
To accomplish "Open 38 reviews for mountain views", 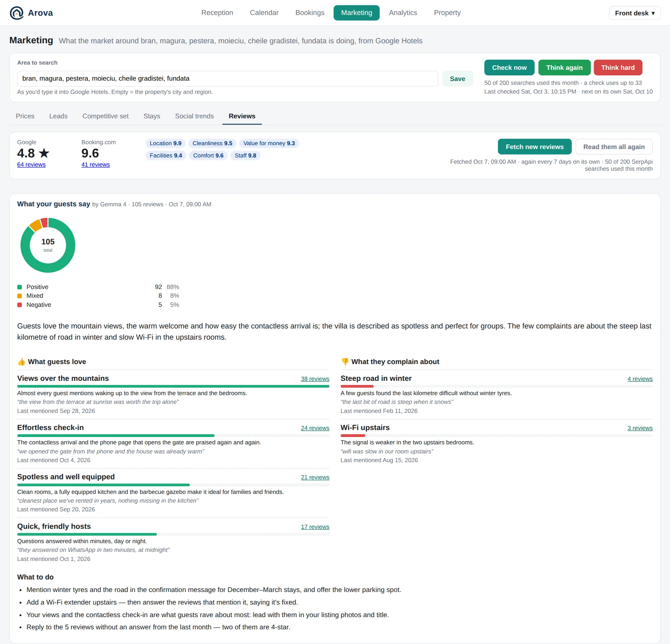I will click(x=315, y=379).
